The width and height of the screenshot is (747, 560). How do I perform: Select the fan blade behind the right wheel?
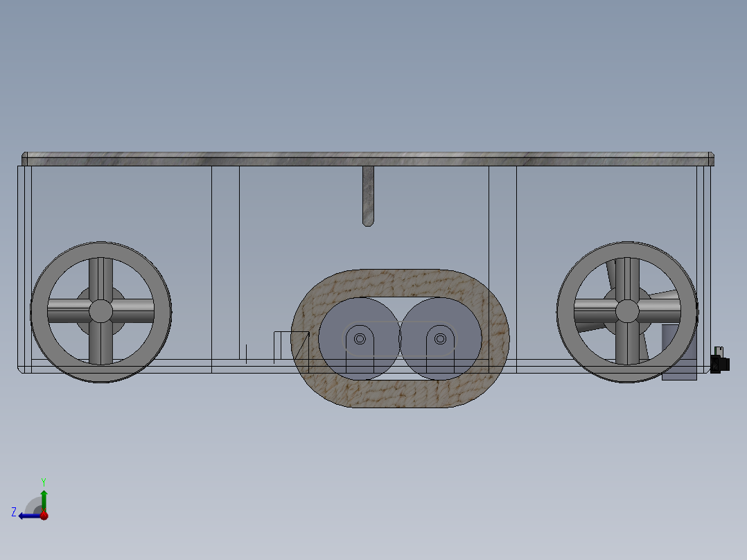tap(665, 295)
